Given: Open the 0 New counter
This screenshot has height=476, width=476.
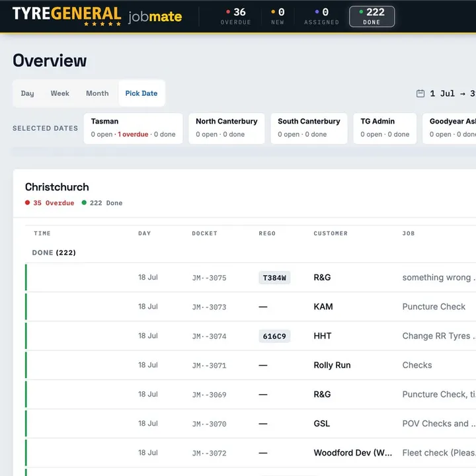Looking at the screenshot, I should point(278,16).
